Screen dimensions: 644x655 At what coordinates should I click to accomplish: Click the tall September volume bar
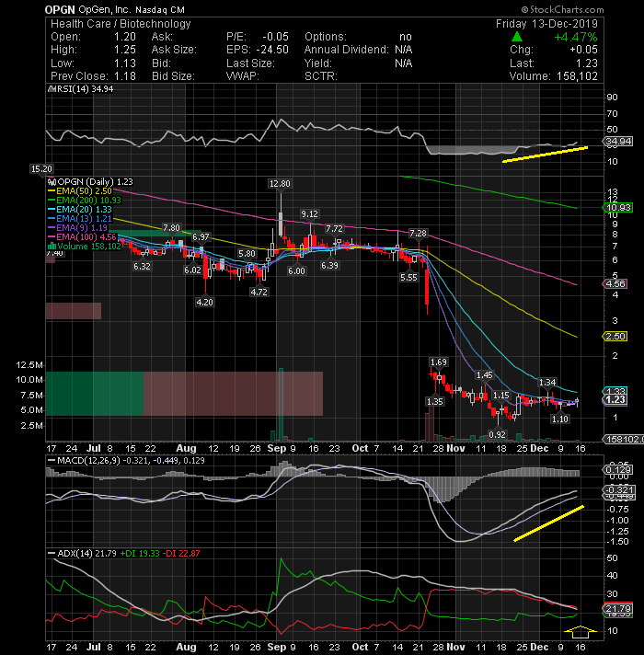(x=282, y=405)
